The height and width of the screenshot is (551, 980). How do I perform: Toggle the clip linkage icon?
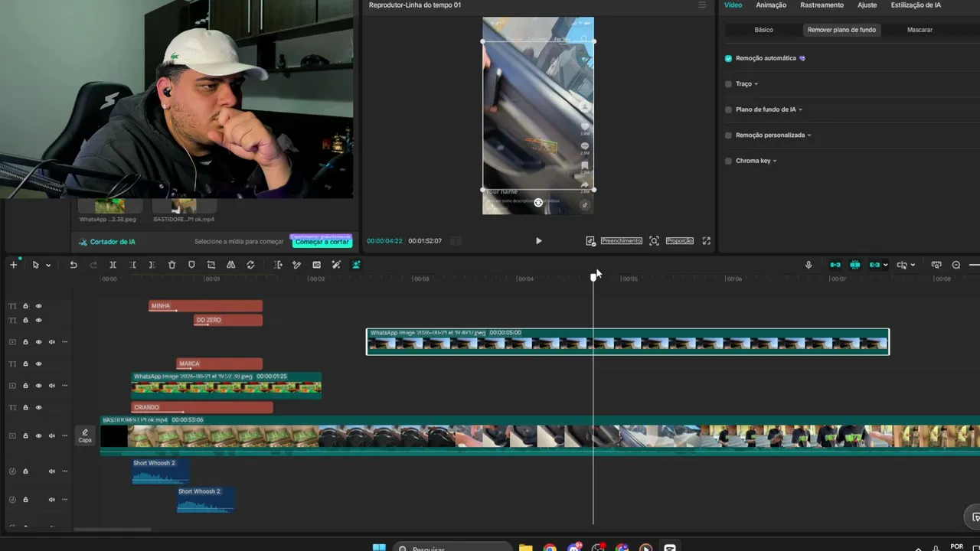click(x=875, y=265)
